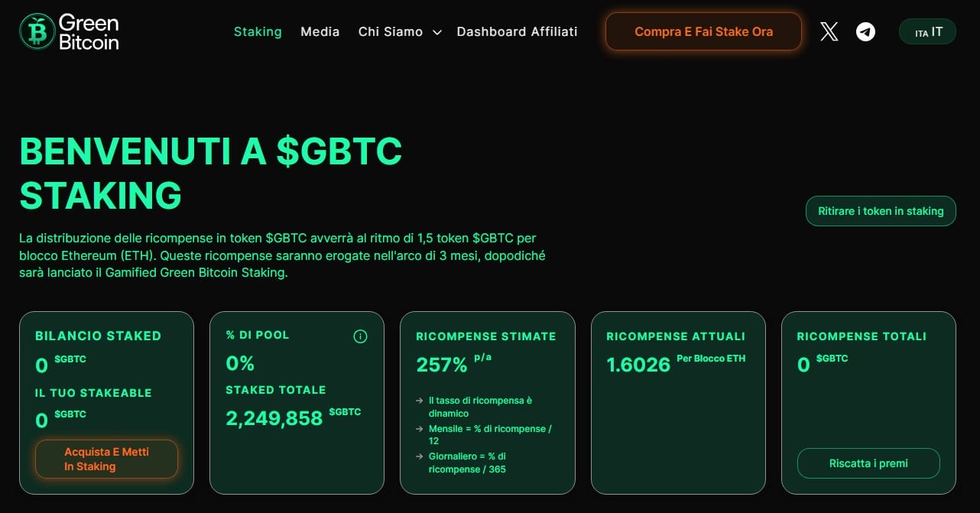
Task: Select the Chi Siamo menu label
Action: click(390, 31)
